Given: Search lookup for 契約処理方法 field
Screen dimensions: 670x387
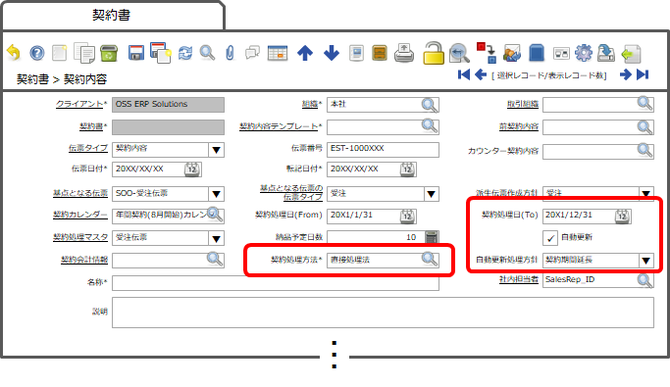Looking at the screenshot, I should (429, 259).
